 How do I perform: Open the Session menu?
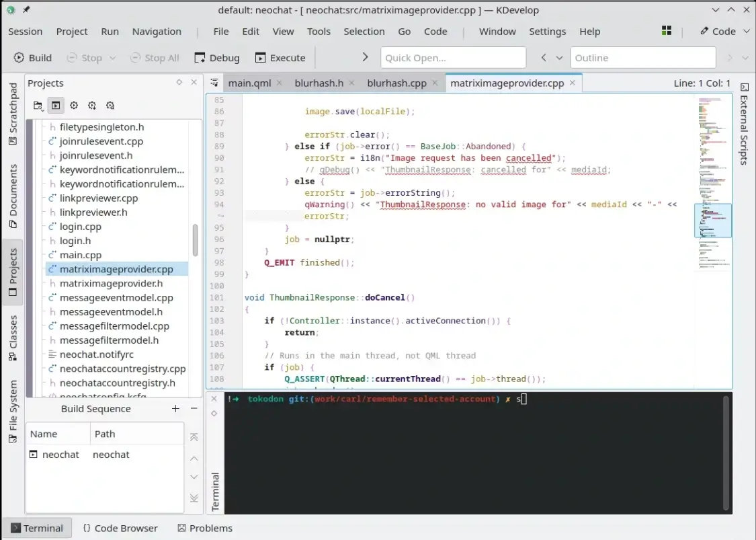[25, 32]
